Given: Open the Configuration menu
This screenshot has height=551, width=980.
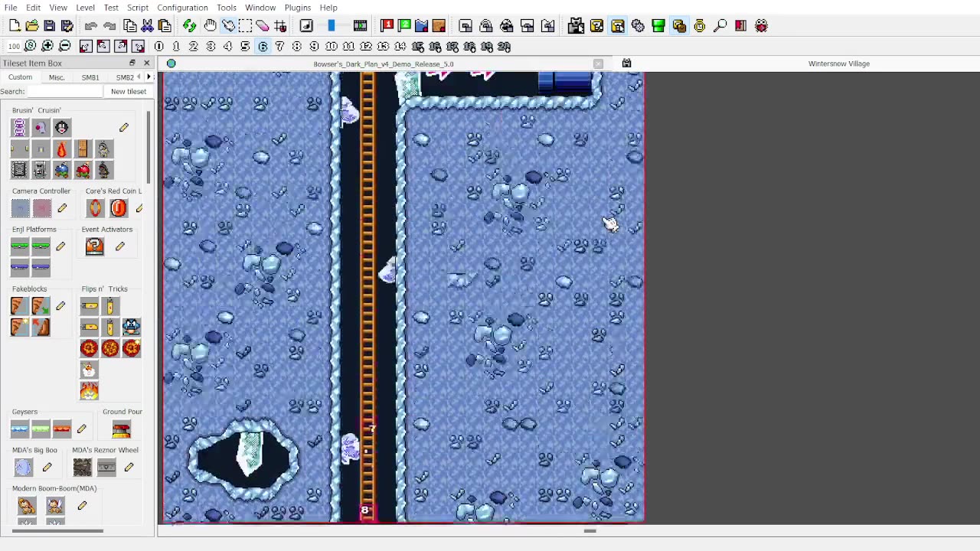Looking at the screenshot, I should (x=182, y=8).
